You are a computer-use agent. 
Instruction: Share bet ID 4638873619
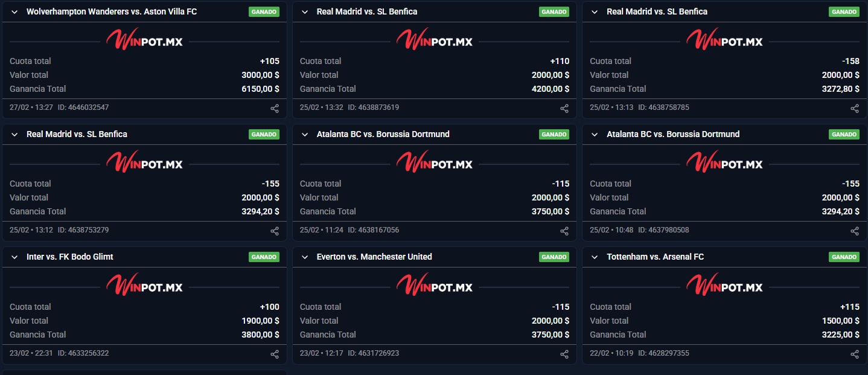564,109
